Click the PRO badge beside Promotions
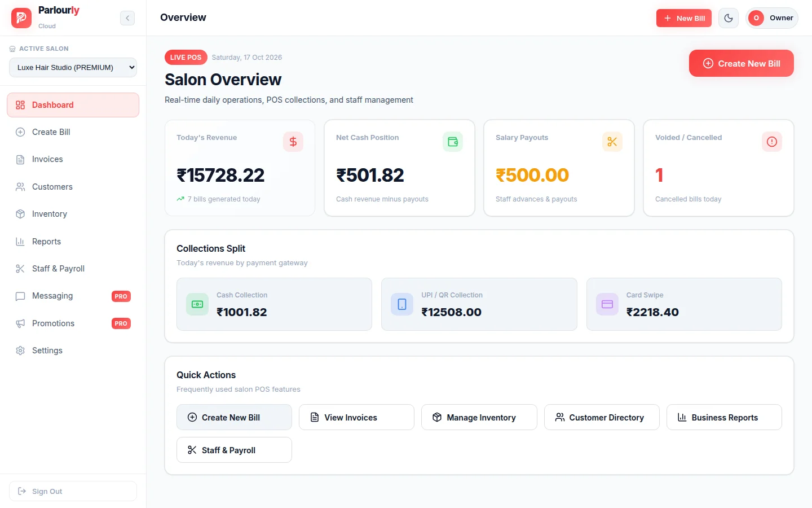Screen dimensions: 812x508 coord(121,323)
